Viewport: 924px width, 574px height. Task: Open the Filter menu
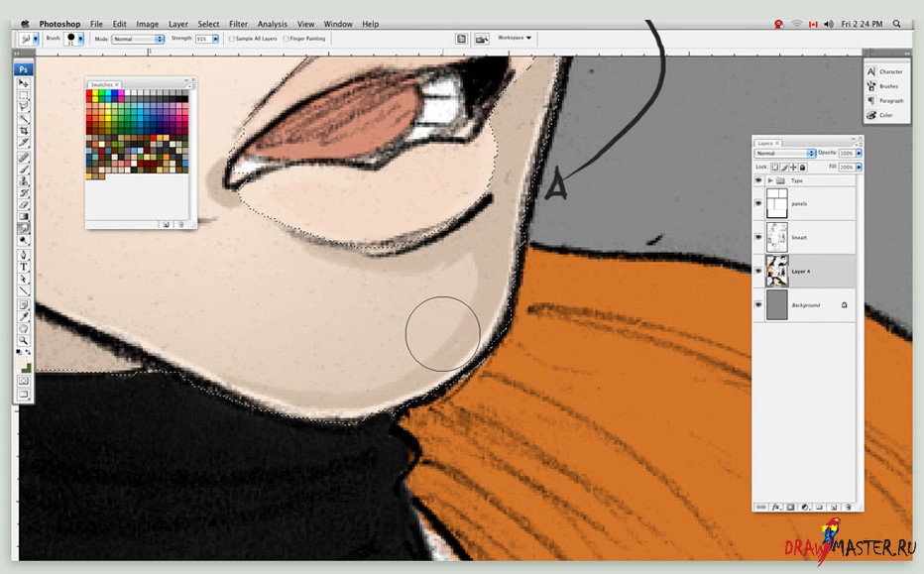pyautogui.click(x=238, y=24)
